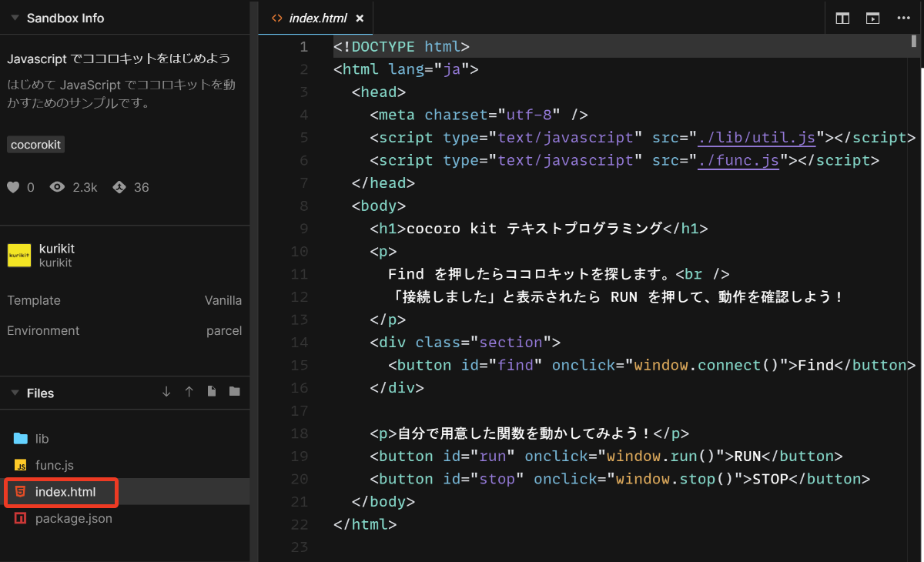Switch to the index.html tab

pos(316,17)
